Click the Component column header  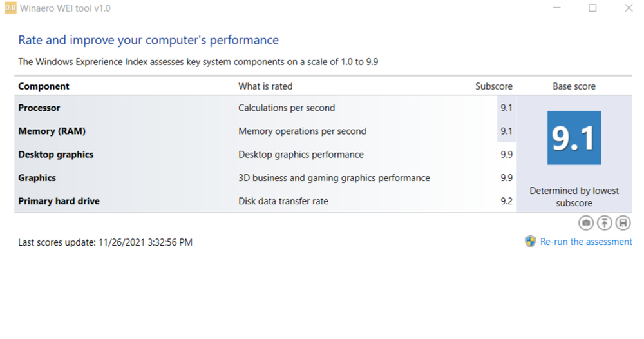pyautogui.click(x=44, y=86)
